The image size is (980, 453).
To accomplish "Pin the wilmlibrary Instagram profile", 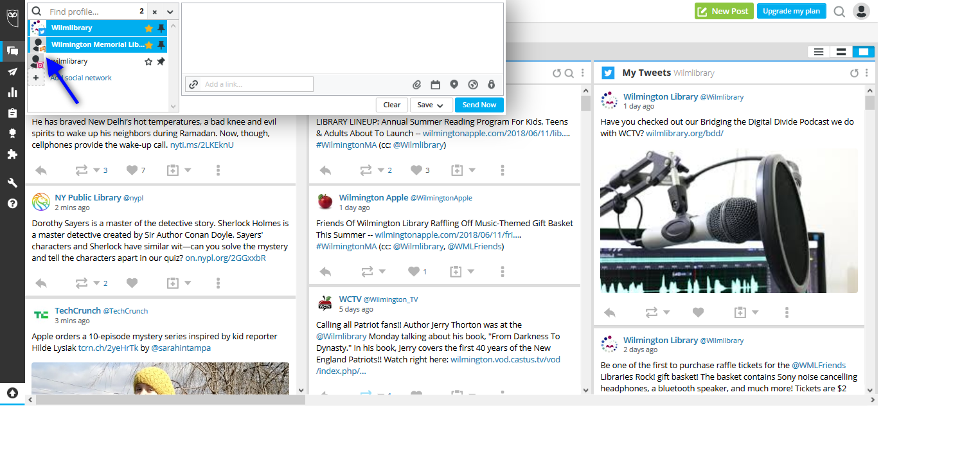I will click(161, 62).
